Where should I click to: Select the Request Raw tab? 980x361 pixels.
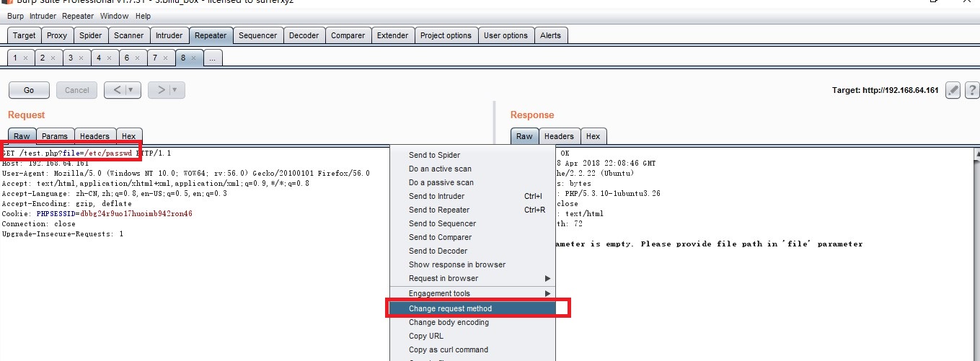(22, 136)
